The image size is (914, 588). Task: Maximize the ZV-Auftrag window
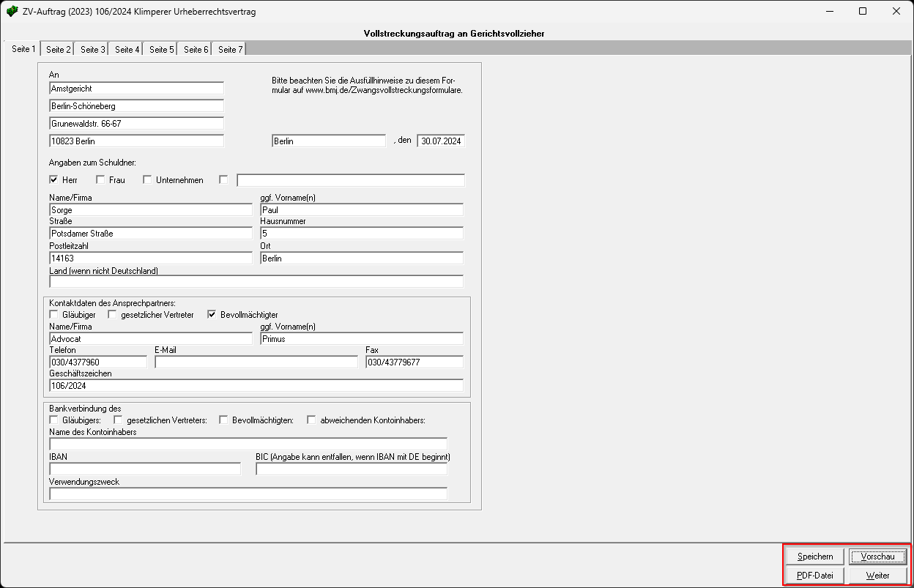[863, 12]
